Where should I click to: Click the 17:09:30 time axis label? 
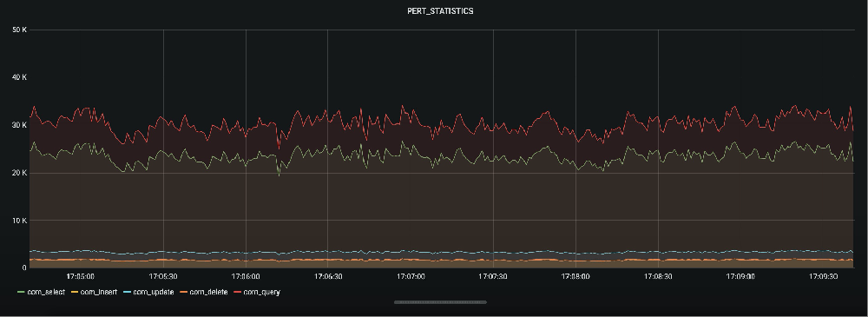pos(823,276)
